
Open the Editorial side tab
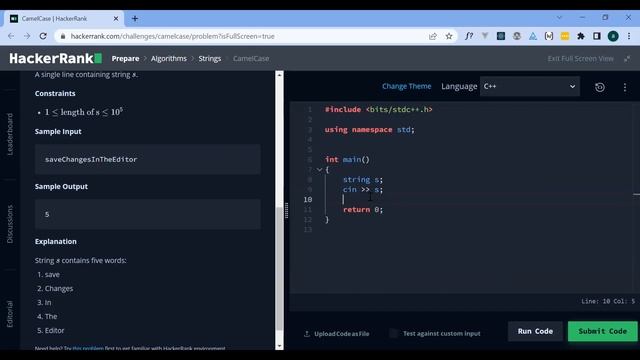tap(10, 314)
